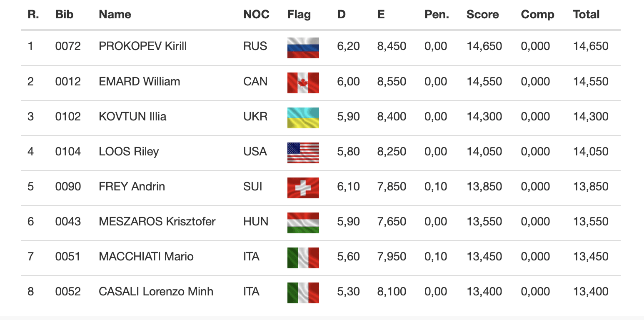This screenshot has width=644, height=320.
Task: Click the Ukrainian flag icon
Action: [303, 117]
